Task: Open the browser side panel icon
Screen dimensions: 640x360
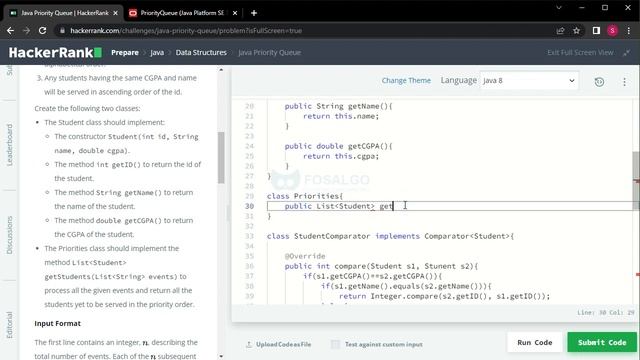Action: click(x=596, y=31)
